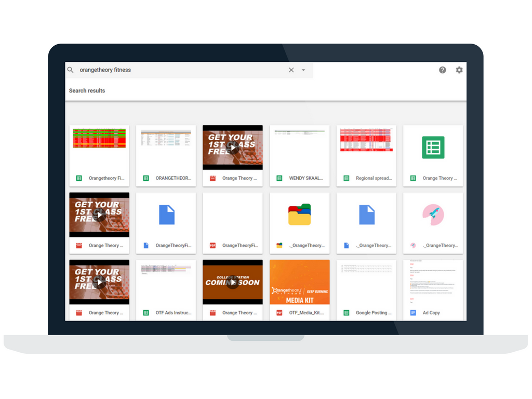Click the search magnifier icon
The width and height of the screenshot is (532, 399).
point(71,70)
